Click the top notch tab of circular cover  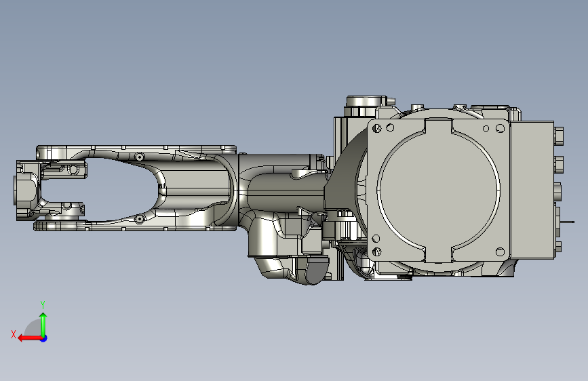pos(438,126)
